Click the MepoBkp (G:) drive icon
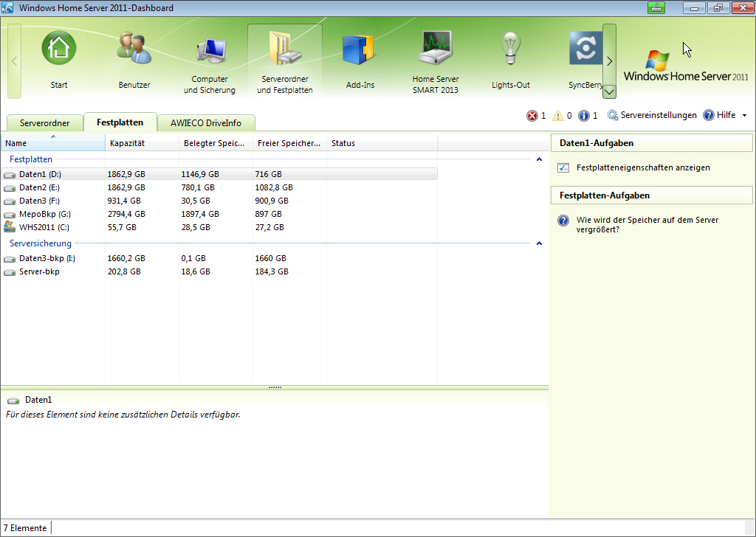 10,215
